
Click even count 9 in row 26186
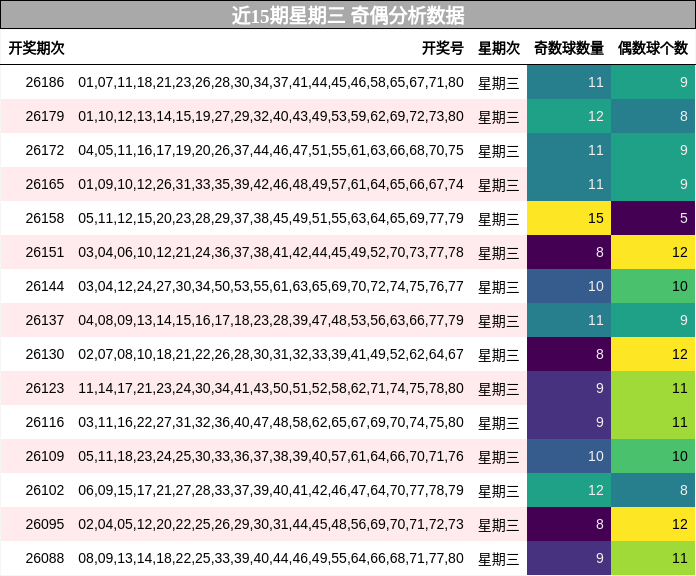653,82
